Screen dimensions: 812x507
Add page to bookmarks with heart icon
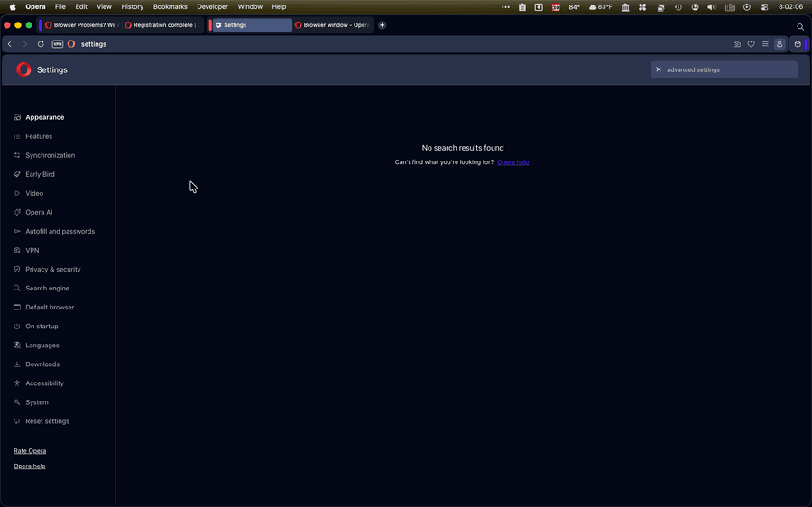coord(751,44)
